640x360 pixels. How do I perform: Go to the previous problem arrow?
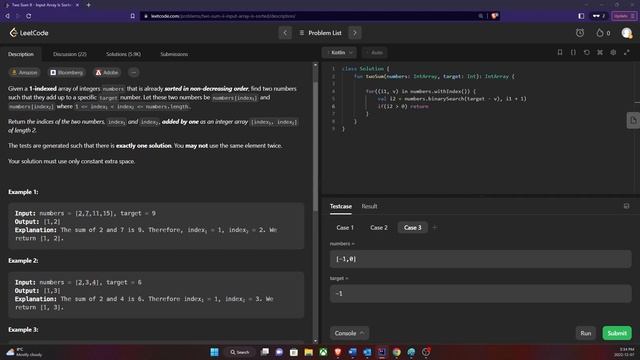click(x=285, y=33)
